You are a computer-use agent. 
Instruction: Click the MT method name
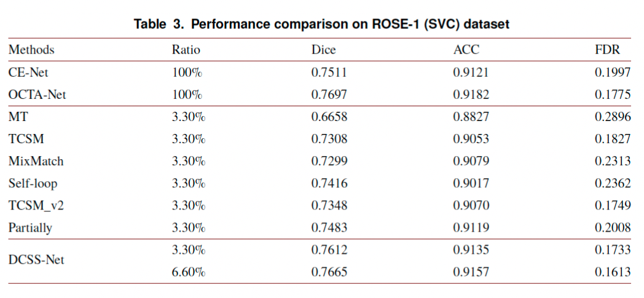click(x=18, y=117)
